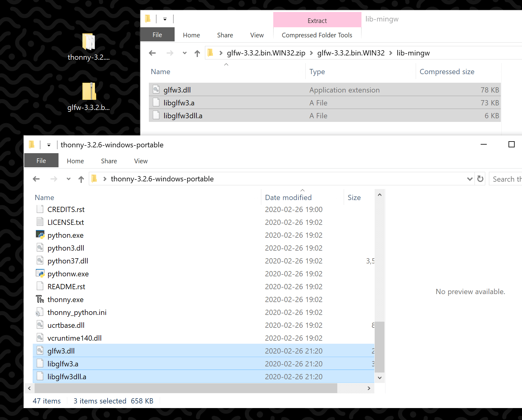This screenshot has width=522, height=420.
Task: Switch to the Home tab in the lib-mingw window
Action: [x=191, y=35]
